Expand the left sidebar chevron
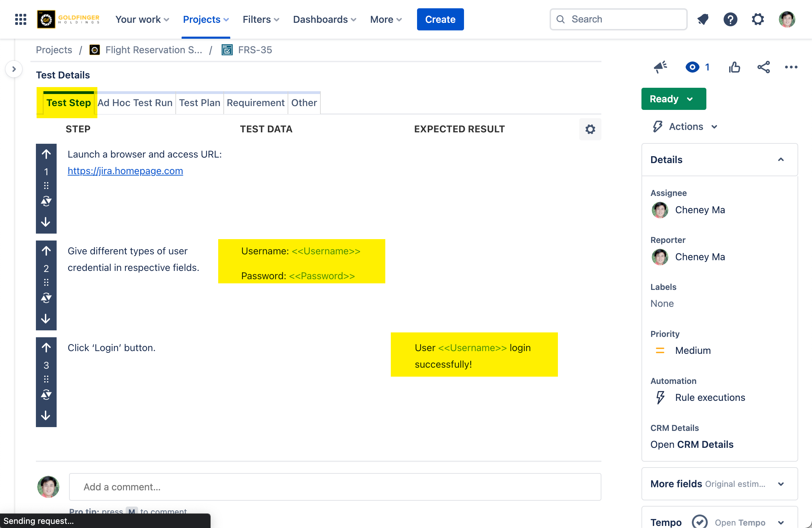The height and width of the screenshot is (528, 812). click(x=14, y=69)
